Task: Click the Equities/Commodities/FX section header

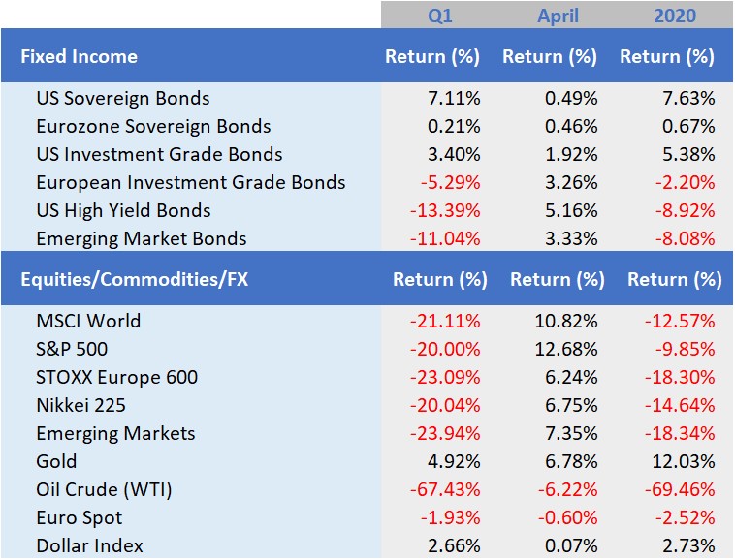Action: coord(134,279)
